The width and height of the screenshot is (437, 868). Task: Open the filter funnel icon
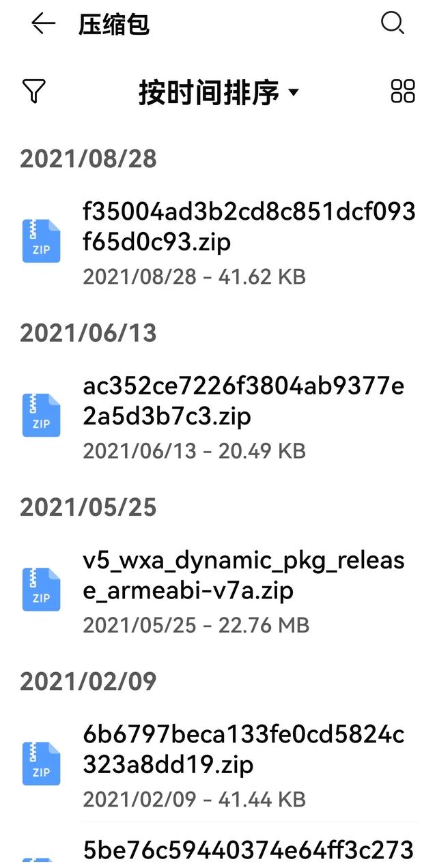click(x=34, y=91)
